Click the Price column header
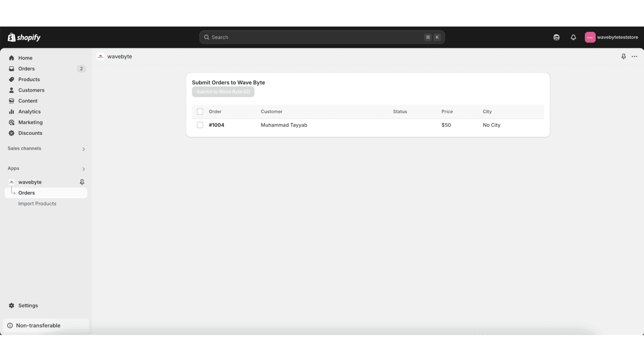This screenshot has height=362, width=644. 447,112
